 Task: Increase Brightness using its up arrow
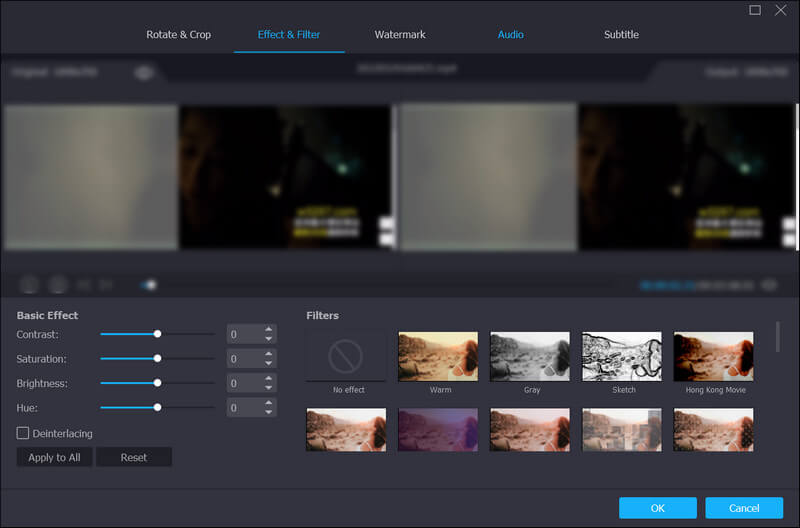(x=268, y=378)
